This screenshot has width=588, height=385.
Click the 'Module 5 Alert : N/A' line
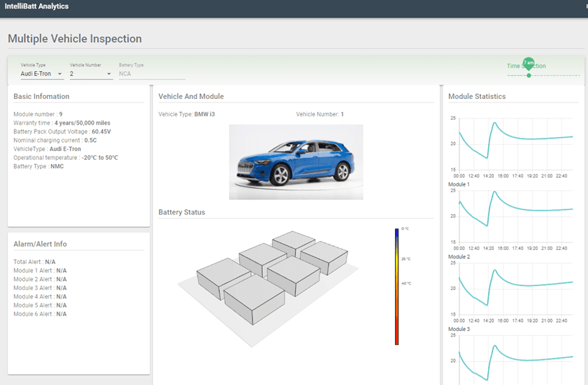(40, 305)
